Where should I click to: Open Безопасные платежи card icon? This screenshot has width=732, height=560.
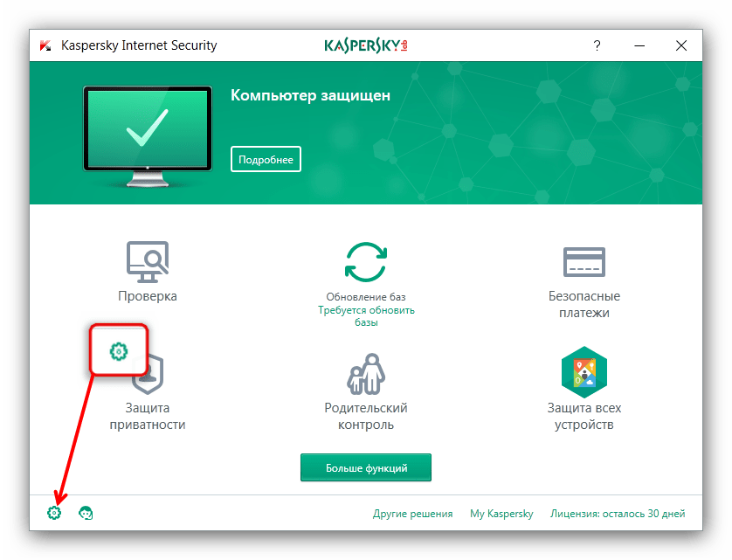pyautogui.click(x=584, y=262)
